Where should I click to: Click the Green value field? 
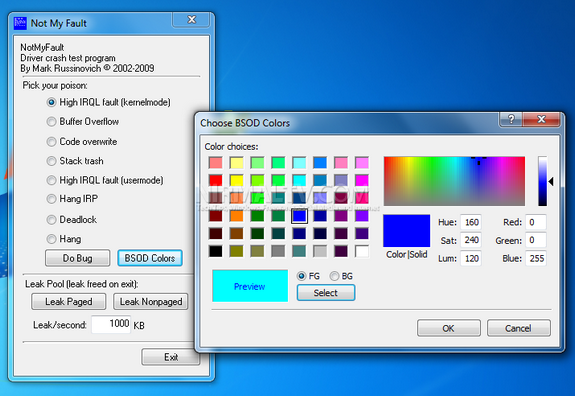point(536,240)
